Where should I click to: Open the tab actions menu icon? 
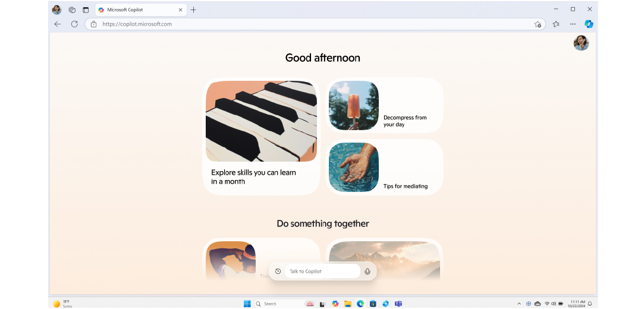click(x=86, y=10)
